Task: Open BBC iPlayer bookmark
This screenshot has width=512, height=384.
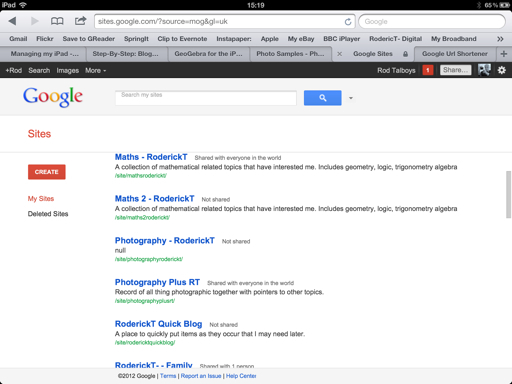Action: [x=342, y=39]
